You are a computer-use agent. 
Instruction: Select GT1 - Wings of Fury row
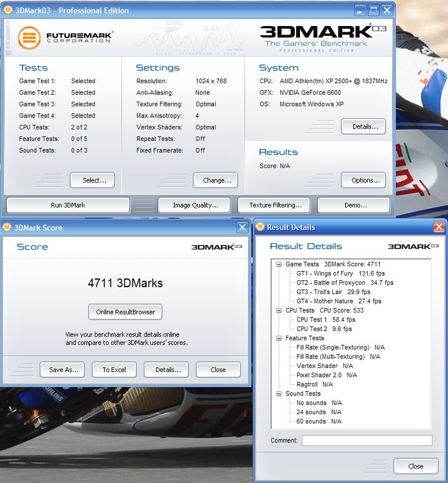pyautogui.click(x=340, y=273)
